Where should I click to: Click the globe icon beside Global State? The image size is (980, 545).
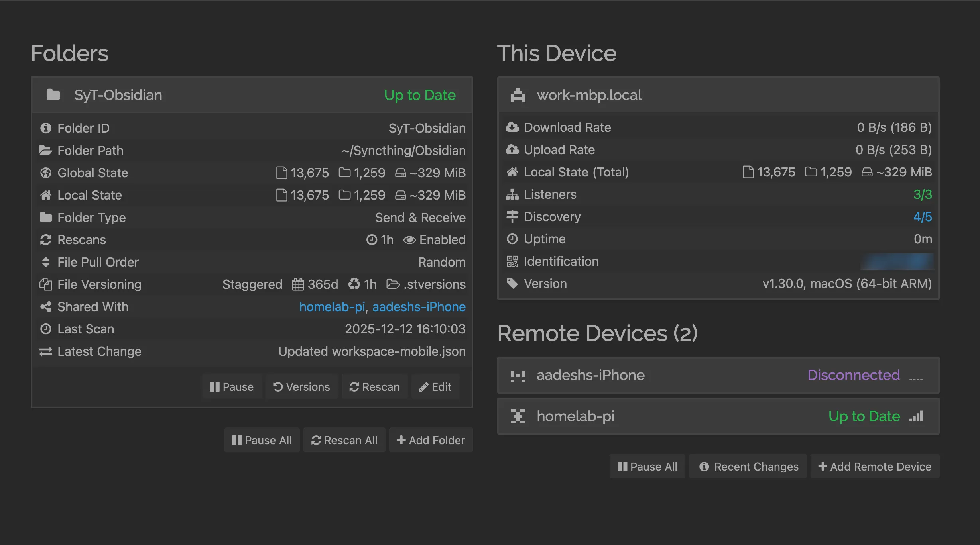pyautogui.click(x=45, y=173)
